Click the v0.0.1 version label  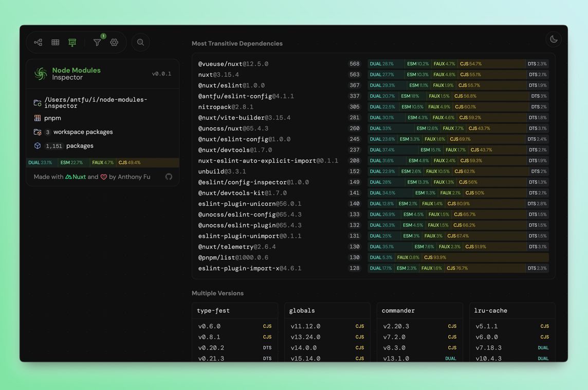tap(161, 74)
